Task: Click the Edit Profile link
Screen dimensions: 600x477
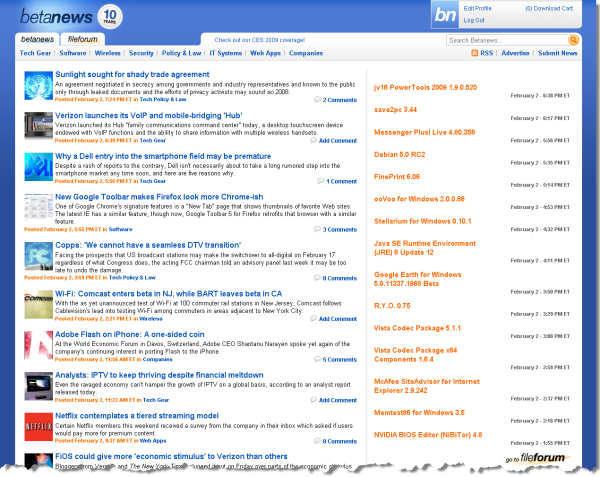Action: (x=478, y=8)
